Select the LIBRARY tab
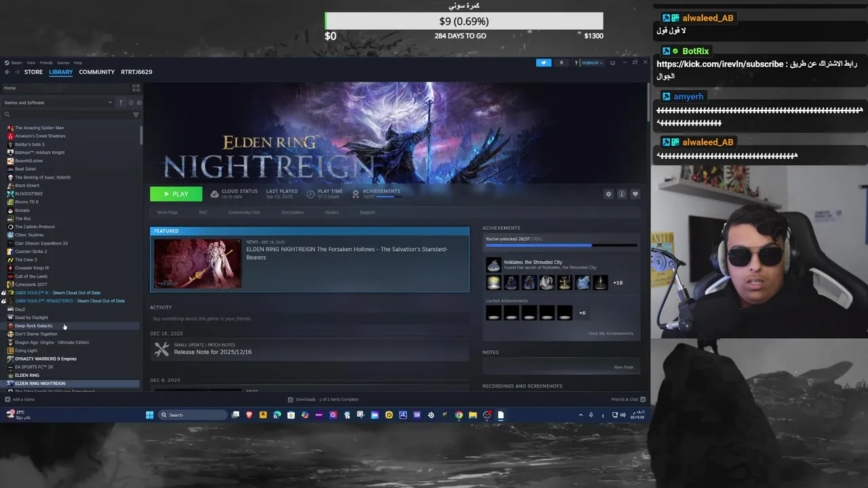Screen dimensions: 868x488 pos(60,72)
